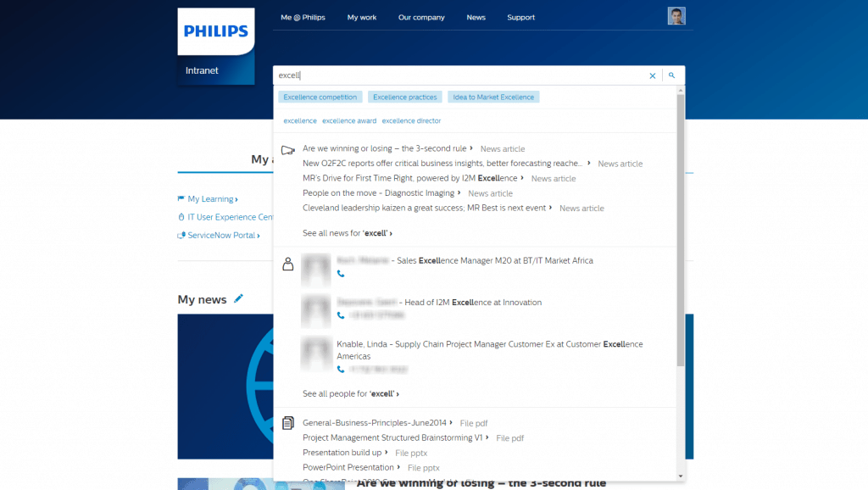The image size is (868, 490).
Task: Click the document icon beside file results
Action: (x=289, y=422)
